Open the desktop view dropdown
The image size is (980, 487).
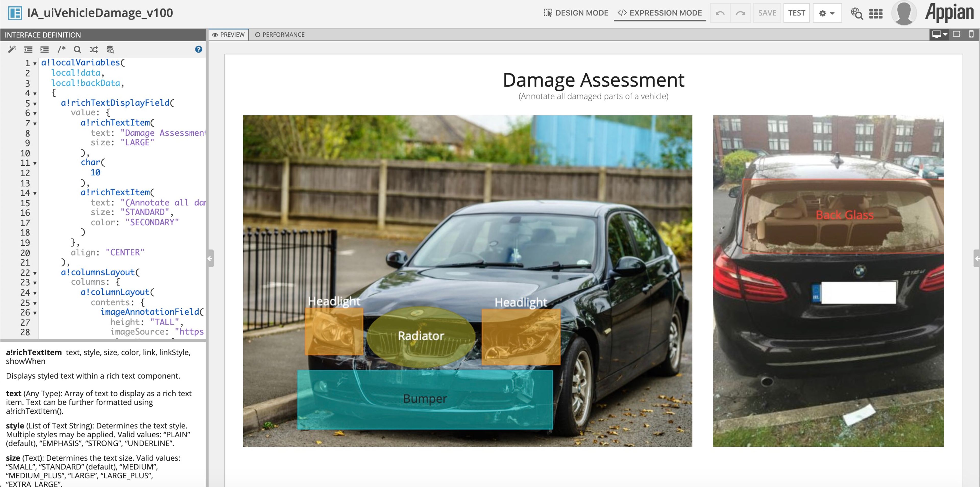[x=939, y=34]
